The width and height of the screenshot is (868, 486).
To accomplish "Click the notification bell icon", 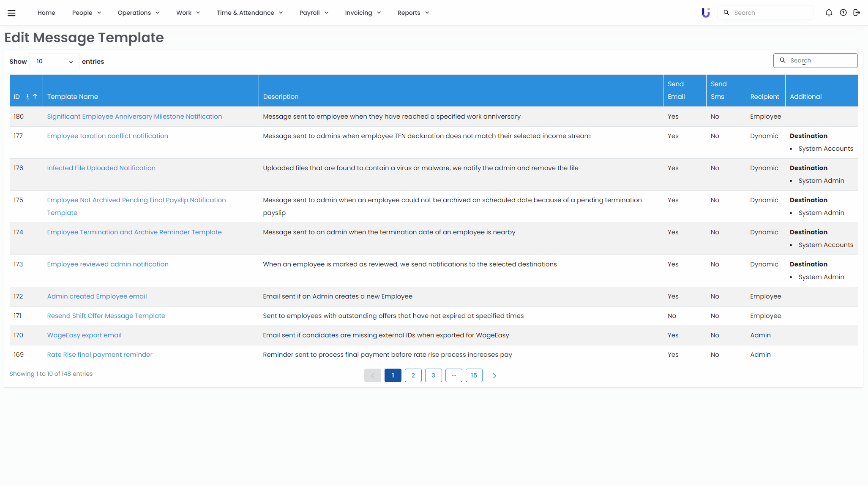I will click(829, 13).
